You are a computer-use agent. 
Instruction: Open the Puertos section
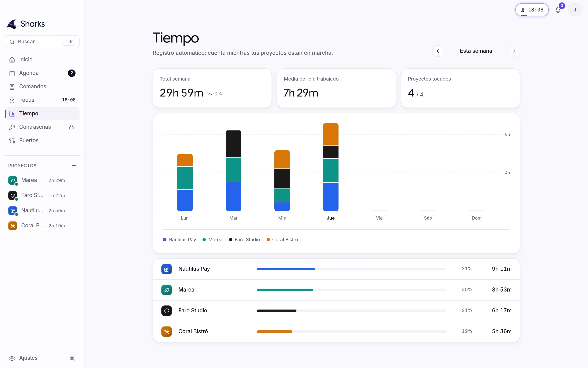pyautogui.click(x=42, y=140)
